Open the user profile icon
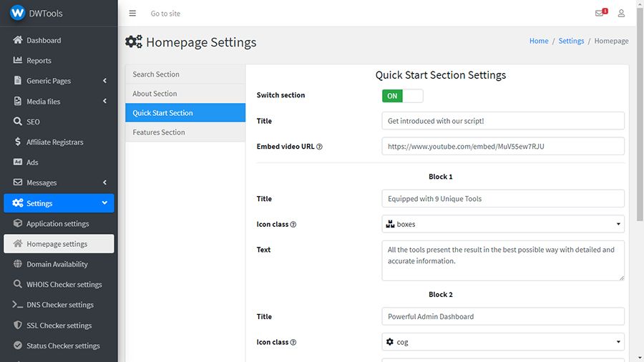The height and width of the screenshot is (362, 644). click(621, 14)
